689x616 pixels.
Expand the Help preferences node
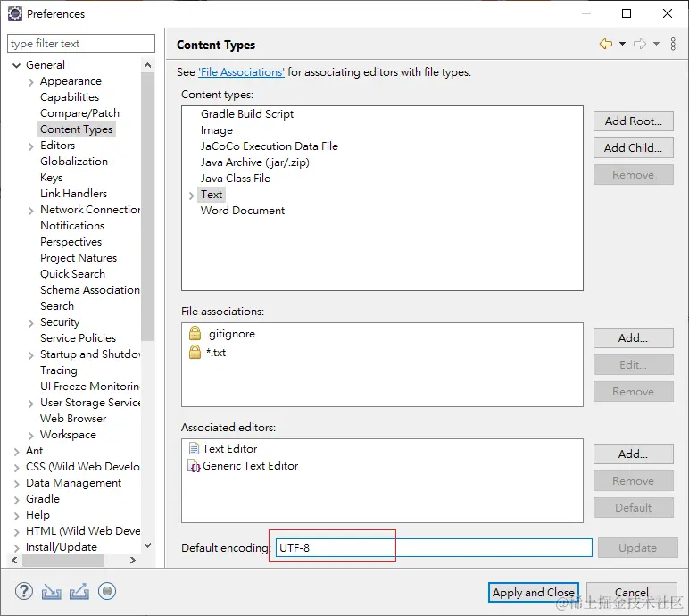coord(17,516)
